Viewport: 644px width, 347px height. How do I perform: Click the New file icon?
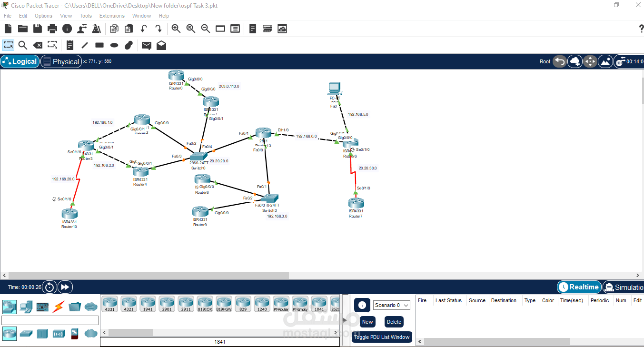coord(8,29)
